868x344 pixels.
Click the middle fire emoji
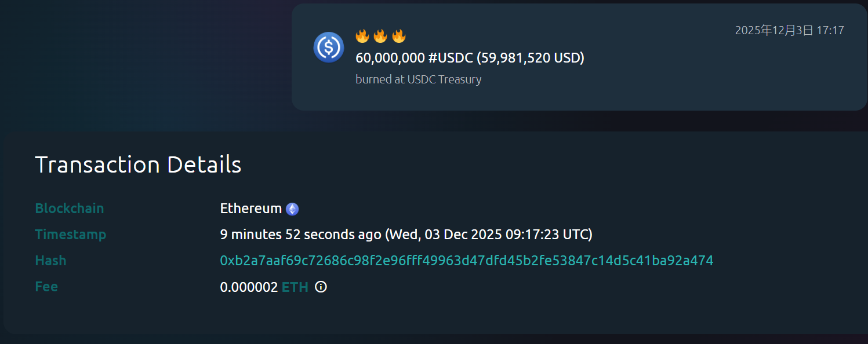[380, 36]
